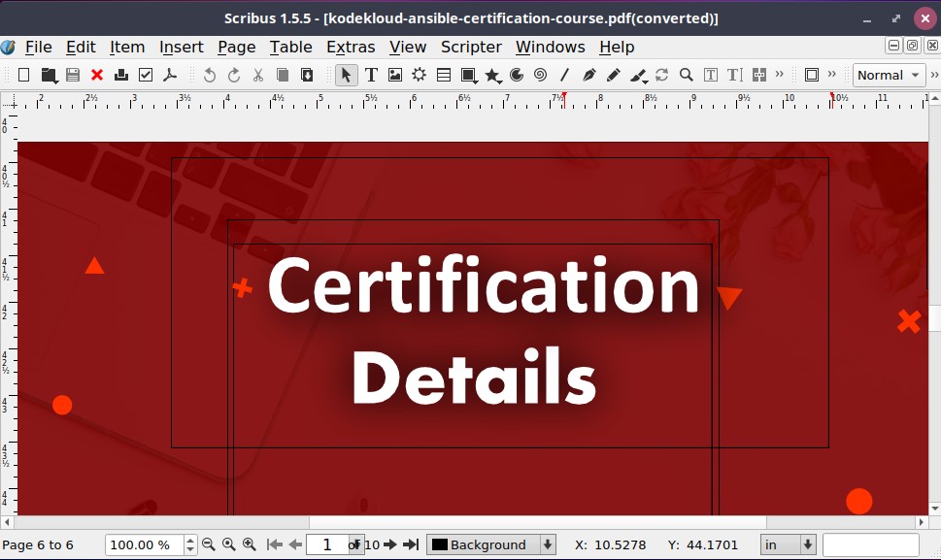Open the Windows menu
941x560 pixels.
coord(550,47)
